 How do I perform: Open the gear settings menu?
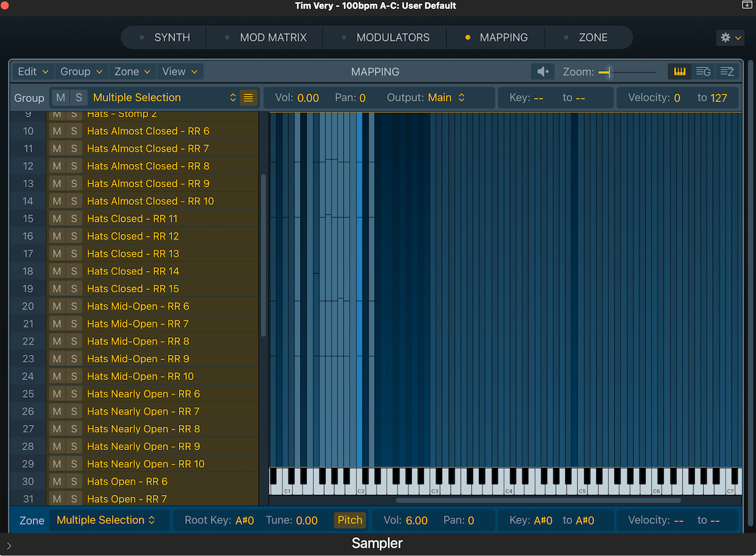tap(730, 38)
